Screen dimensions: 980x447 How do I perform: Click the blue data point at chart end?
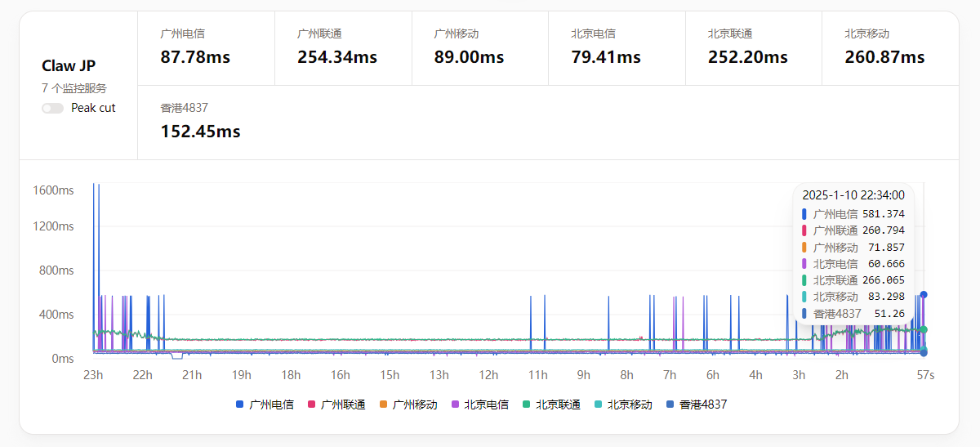(x=924, y=295)
